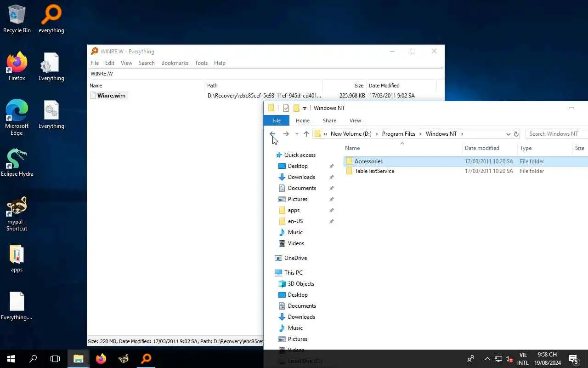Sort by Name column header in Explorer
588x368 pixels.
coord(402,148)
